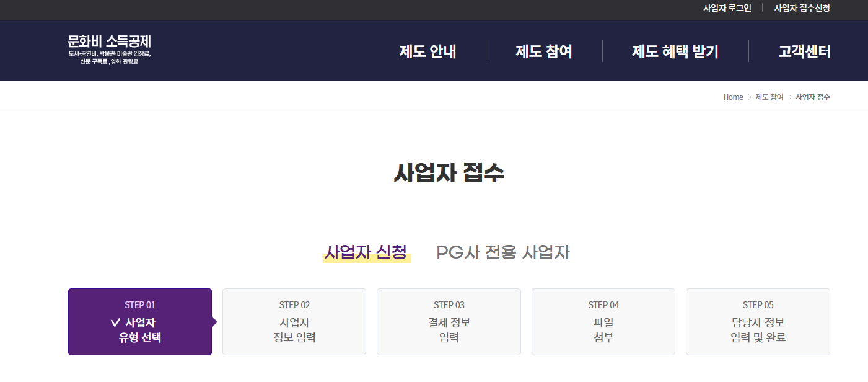Select STEP 04 파일 첨부
This screenshot has height=382, width=868.
[x=603, y=322]
